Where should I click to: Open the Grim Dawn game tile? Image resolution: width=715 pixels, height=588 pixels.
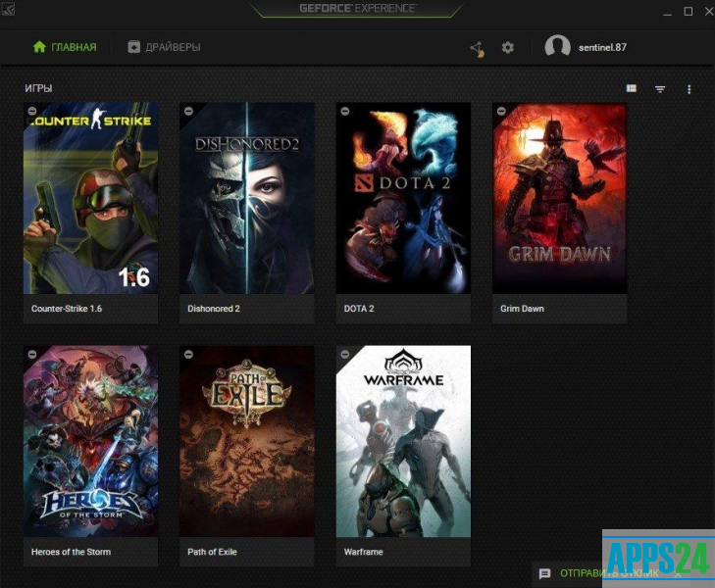(x=559, y=198)
